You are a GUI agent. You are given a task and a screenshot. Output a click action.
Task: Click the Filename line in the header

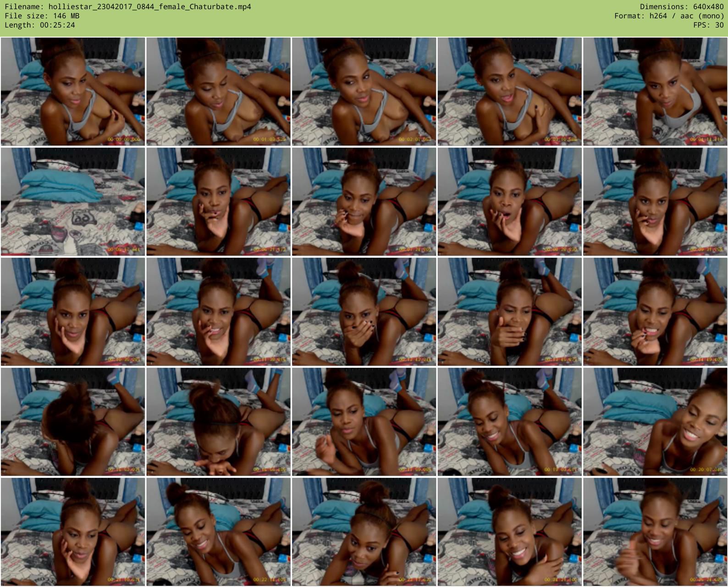(128, 7)
